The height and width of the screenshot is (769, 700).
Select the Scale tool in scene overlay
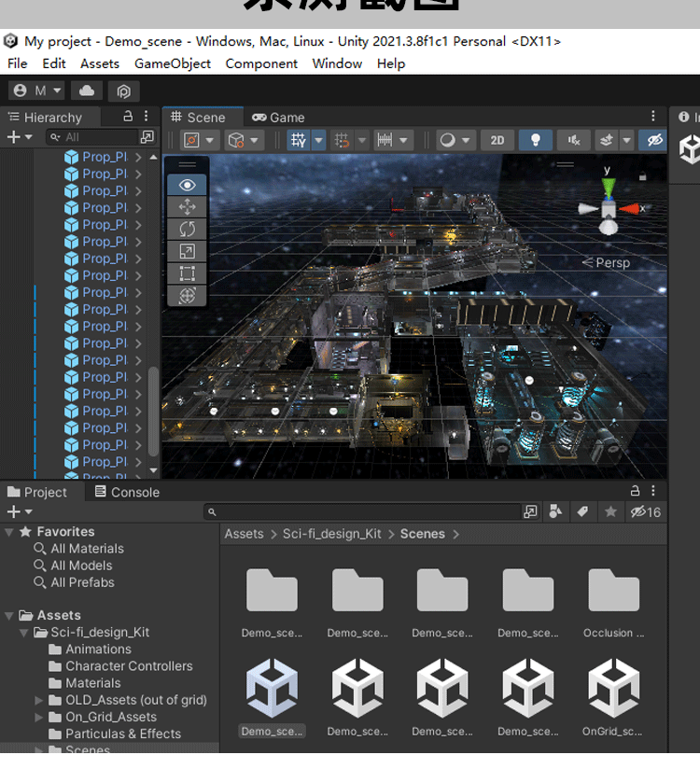click(187, 251)
